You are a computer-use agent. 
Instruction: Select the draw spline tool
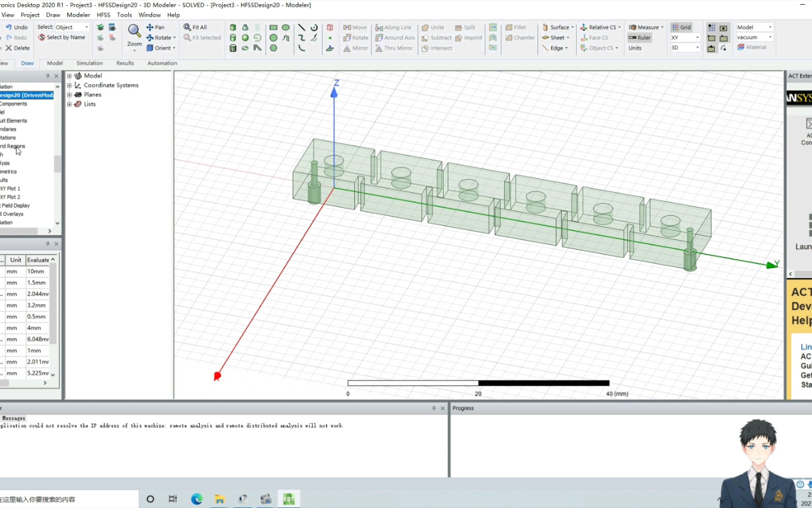tap(302, 38)
